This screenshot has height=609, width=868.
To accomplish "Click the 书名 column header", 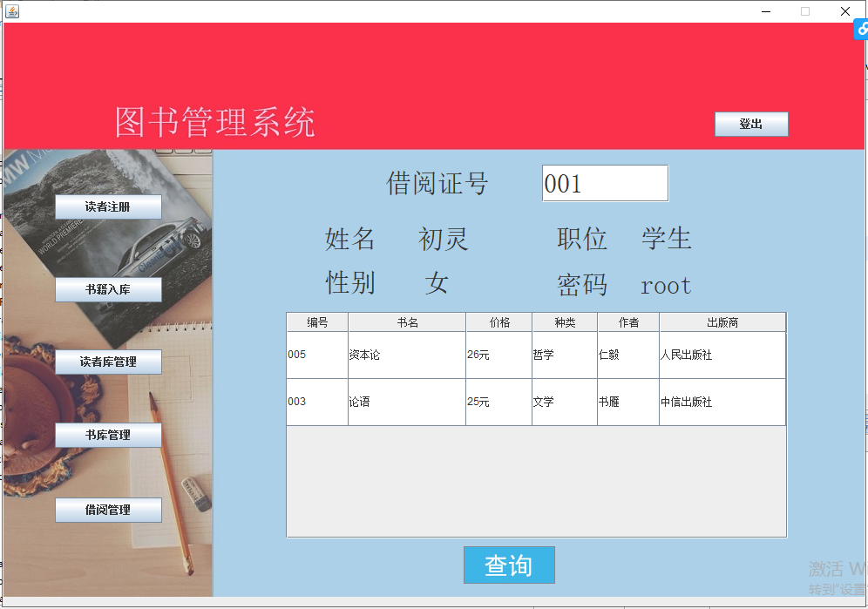I will [x=407, y=322].
